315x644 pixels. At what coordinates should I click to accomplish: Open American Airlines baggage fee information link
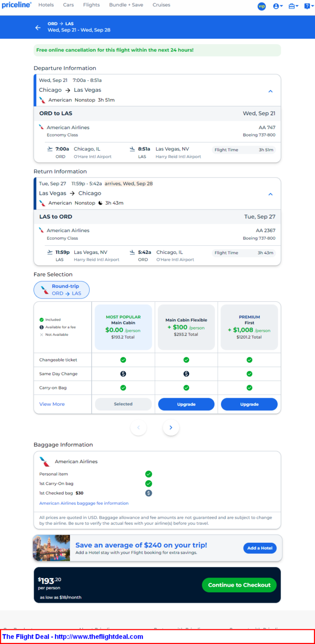84,503
